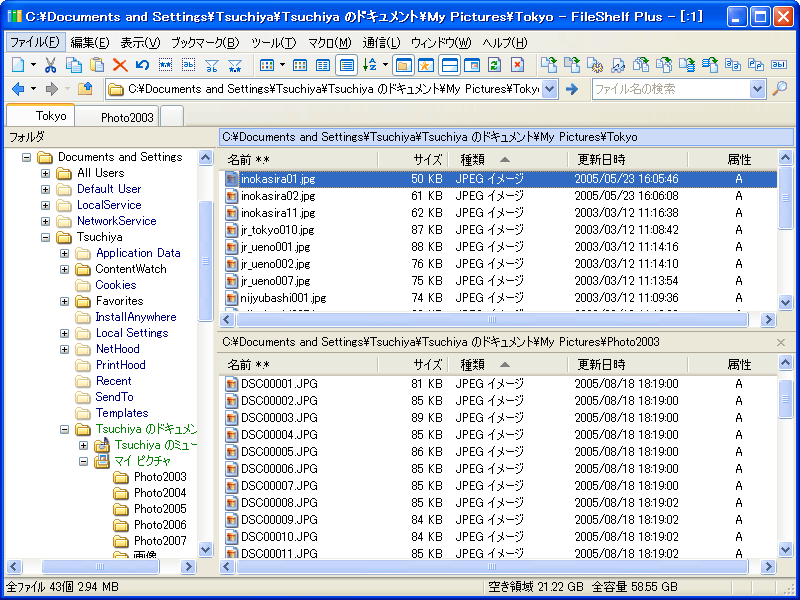
Task: Collapse the Tsuchiya folder node
Action: click(x=45, y=237)
